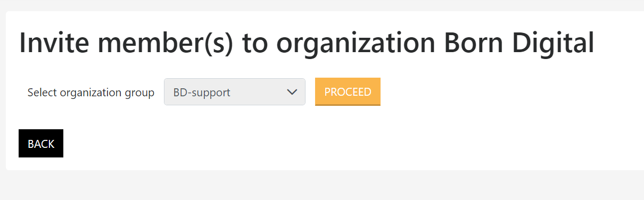Click the chevron arrow in the group dropdown
This screenshot has width=644, height=200.
pyautogui.click(x=292, y=92)
